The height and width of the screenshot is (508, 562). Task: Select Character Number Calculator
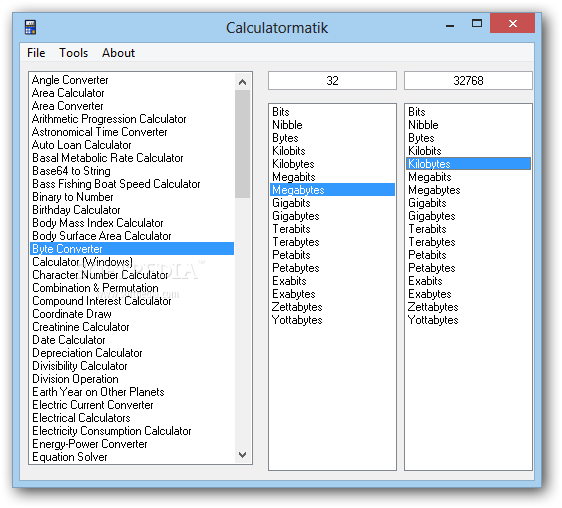132,275
